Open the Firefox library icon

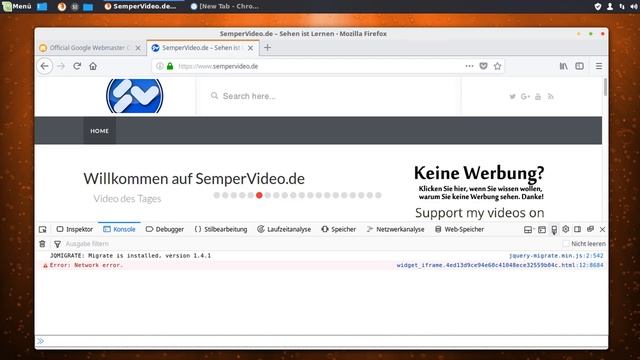563,66
